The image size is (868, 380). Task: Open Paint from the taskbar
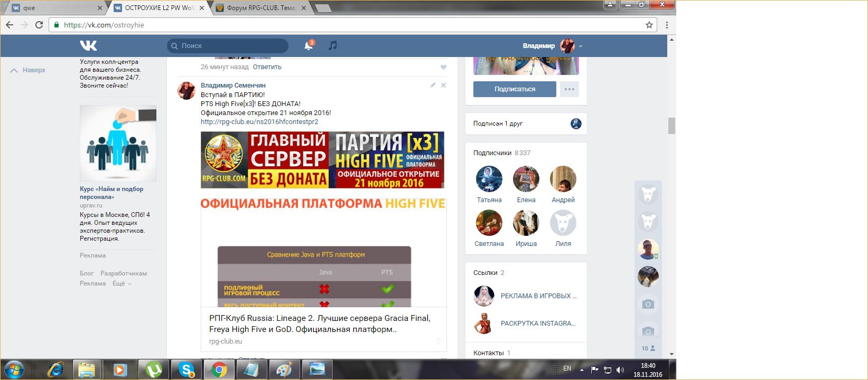(284, 369)
